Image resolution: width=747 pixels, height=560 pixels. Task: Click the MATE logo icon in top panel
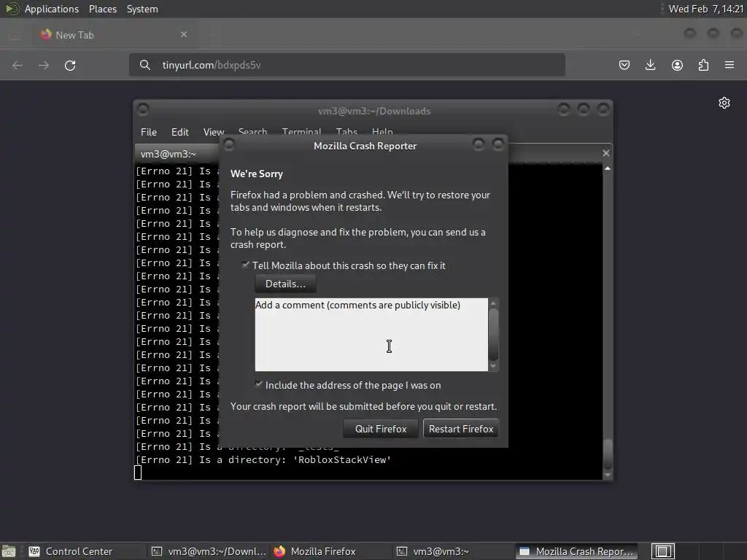point(12,9)
